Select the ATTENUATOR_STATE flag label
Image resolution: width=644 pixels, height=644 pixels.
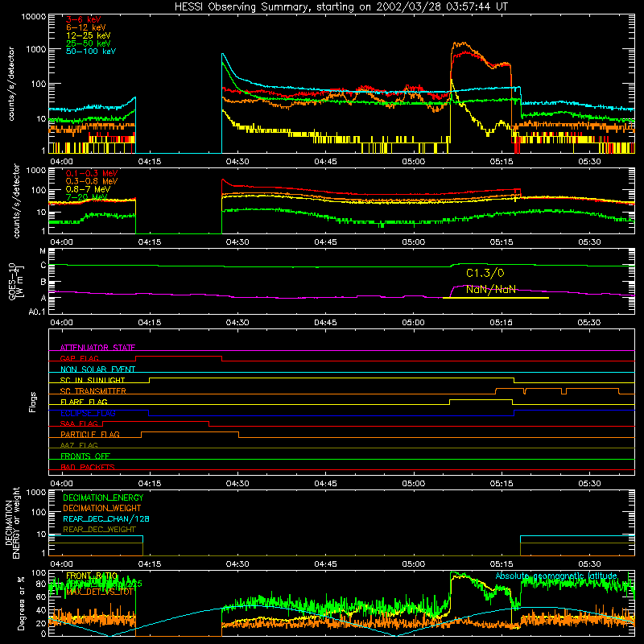point(97,348)
